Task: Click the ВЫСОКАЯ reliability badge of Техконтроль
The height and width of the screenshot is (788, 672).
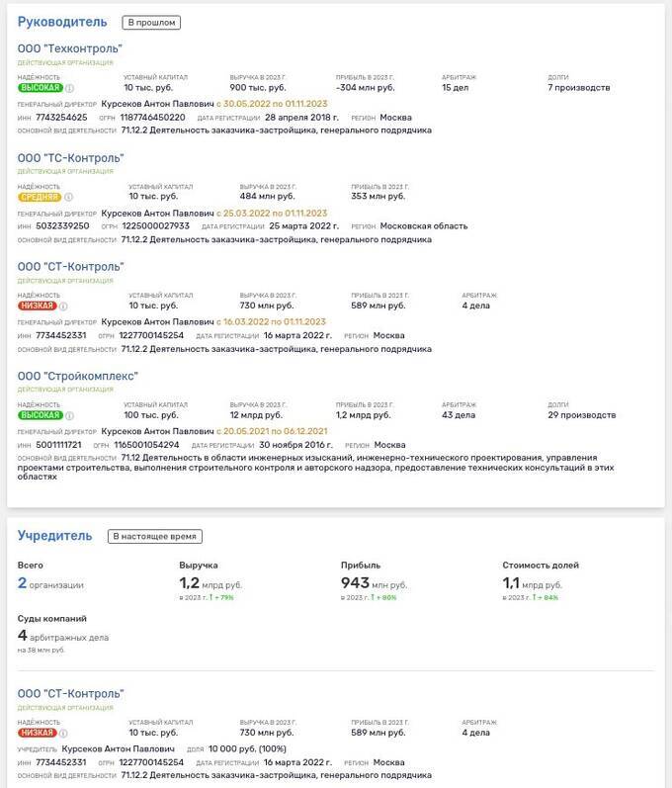Action: [x=40, y=88]
